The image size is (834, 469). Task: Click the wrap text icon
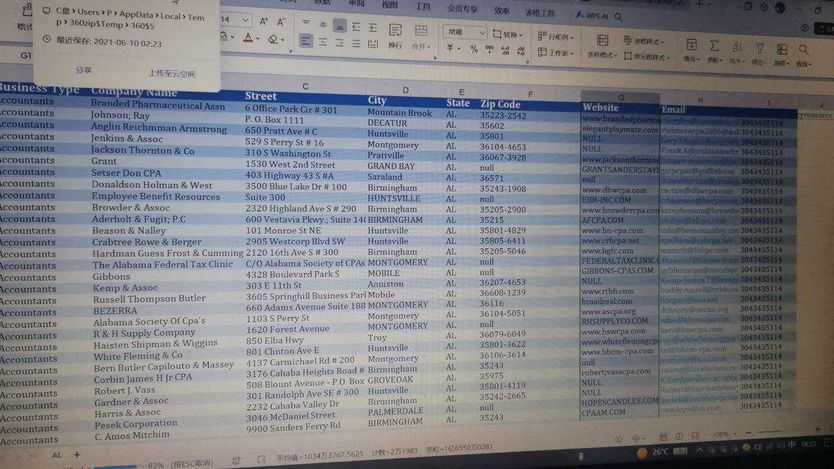(395, 30)
